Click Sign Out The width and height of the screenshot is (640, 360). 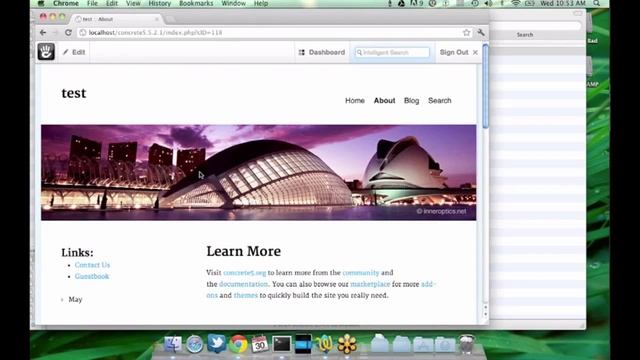(454, 52)
